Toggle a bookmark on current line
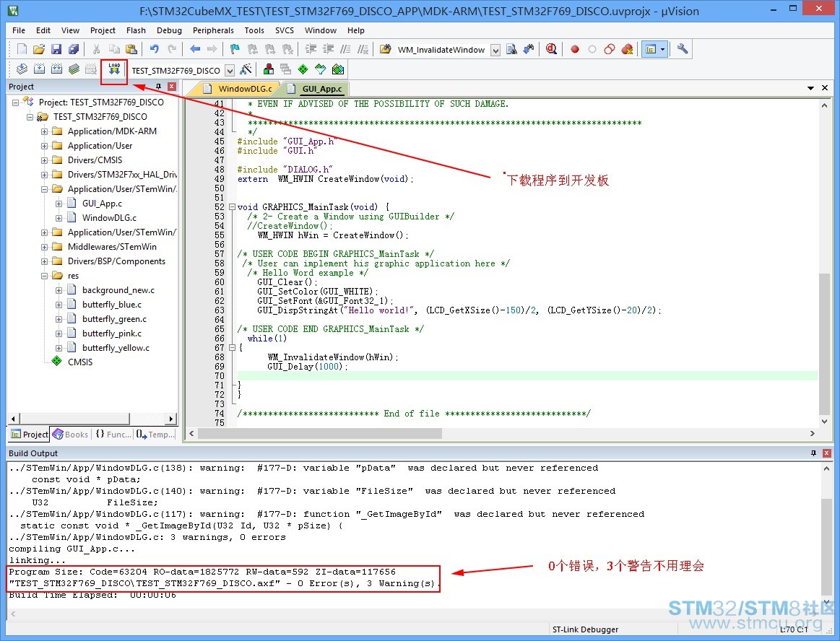This screenshot has height=641, width=840. [235, 49]
